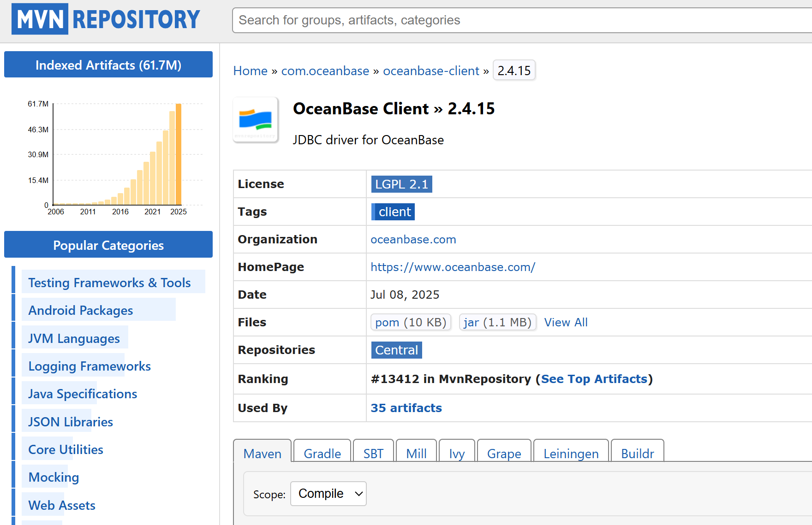Click the MVN Repository logo
This screenshot has width=812, height=525.
106,19
